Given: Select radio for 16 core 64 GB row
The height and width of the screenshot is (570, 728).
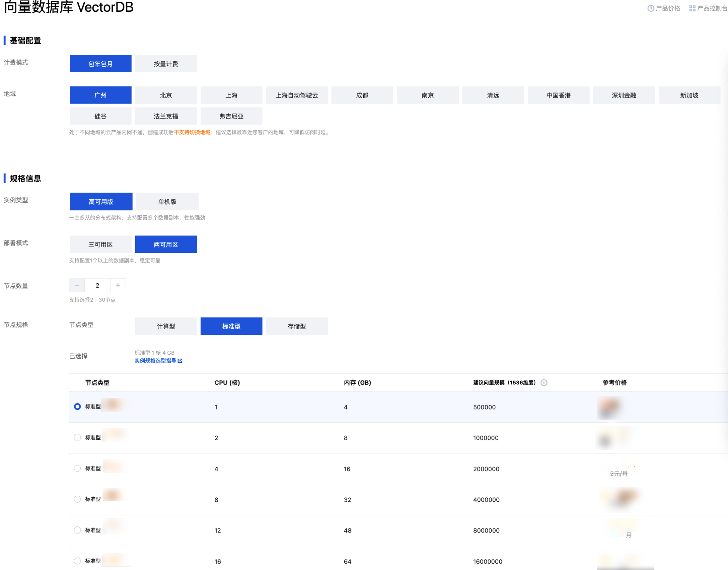Looking at the screenshot, I should point(78,561).
